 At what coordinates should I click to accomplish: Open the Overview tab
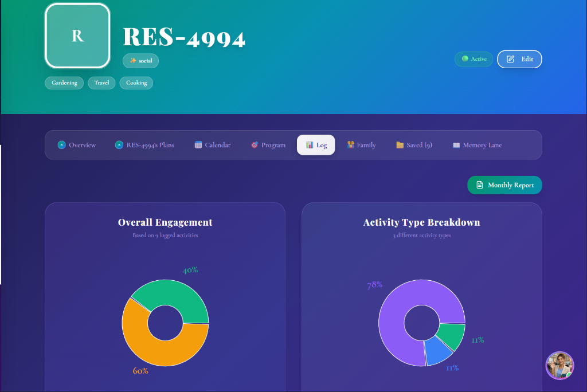[77, 145]
